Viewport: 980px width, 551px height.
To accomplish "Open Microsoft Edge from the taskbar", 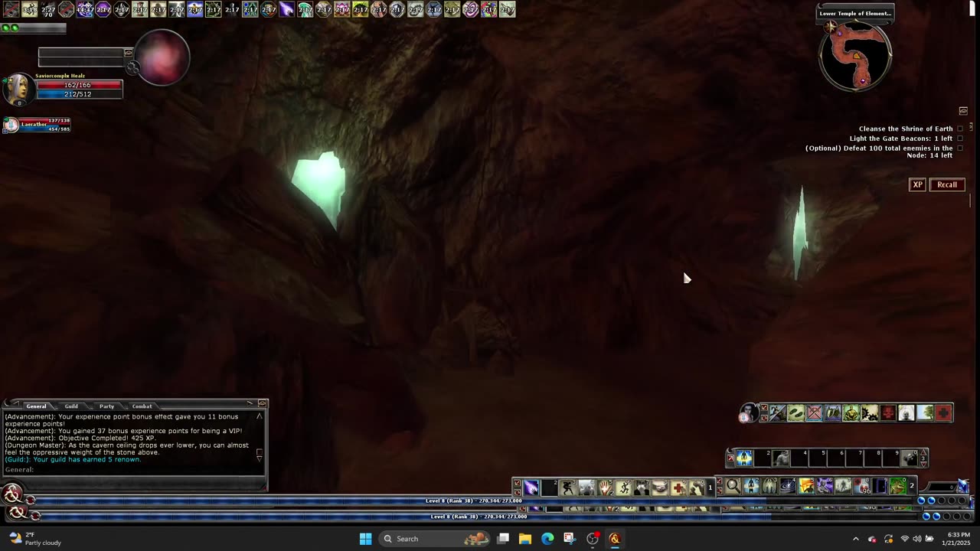I will (x=547, y=539).
